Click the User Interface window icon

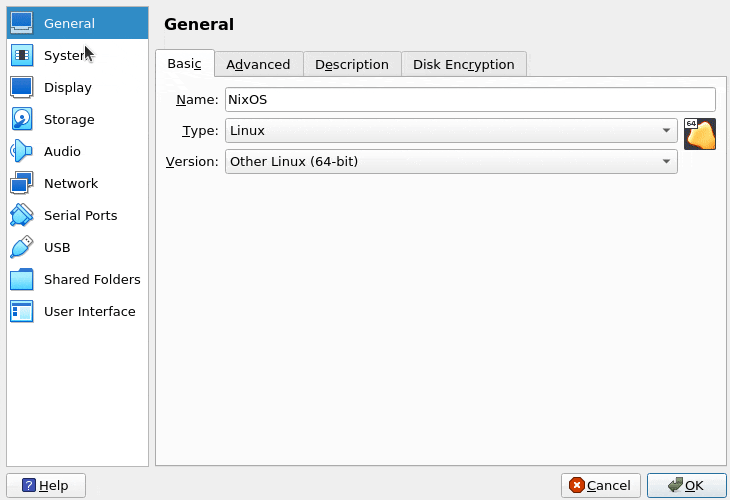[22, 311]
